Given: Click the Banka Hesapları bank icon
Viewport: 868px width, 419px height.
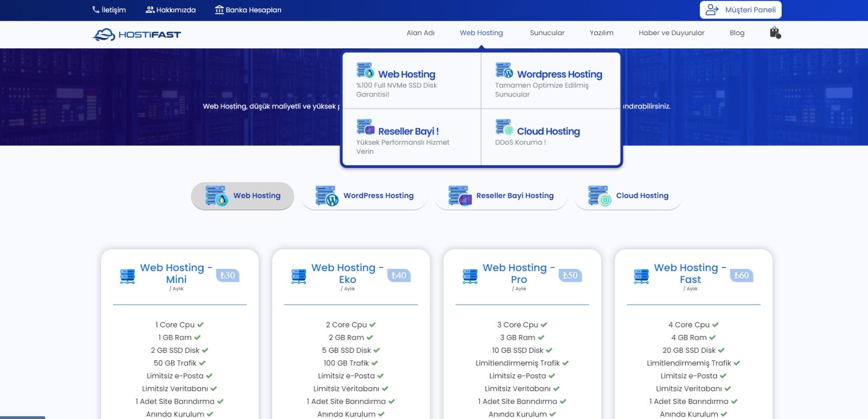Looking at the screenshot, I should tap(219, 10).
